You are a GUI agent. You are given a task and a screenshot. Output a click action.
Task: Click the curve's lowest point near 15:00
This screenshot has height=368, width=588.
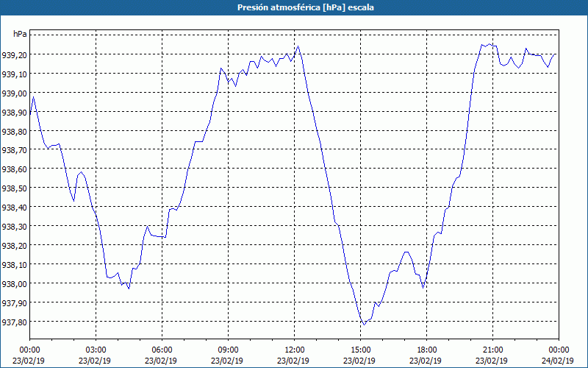point(364,325)
